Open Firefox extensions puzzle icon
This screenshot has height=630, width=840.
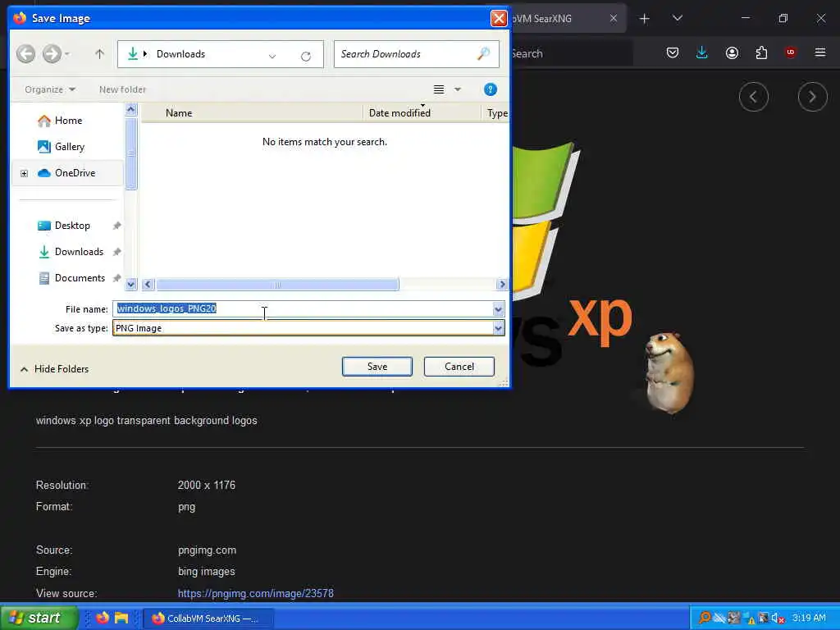[x=761, y=52]
